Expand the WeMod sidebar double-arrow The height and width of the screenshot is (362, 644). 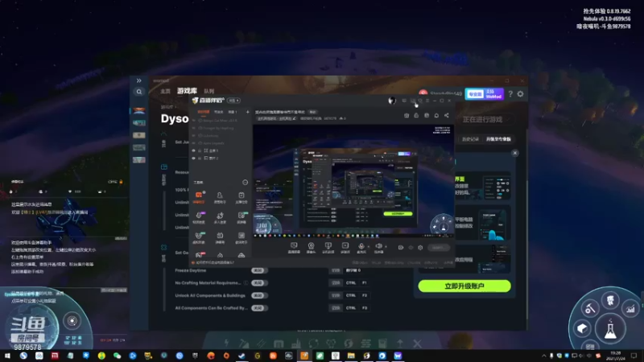tap(138, 80)
